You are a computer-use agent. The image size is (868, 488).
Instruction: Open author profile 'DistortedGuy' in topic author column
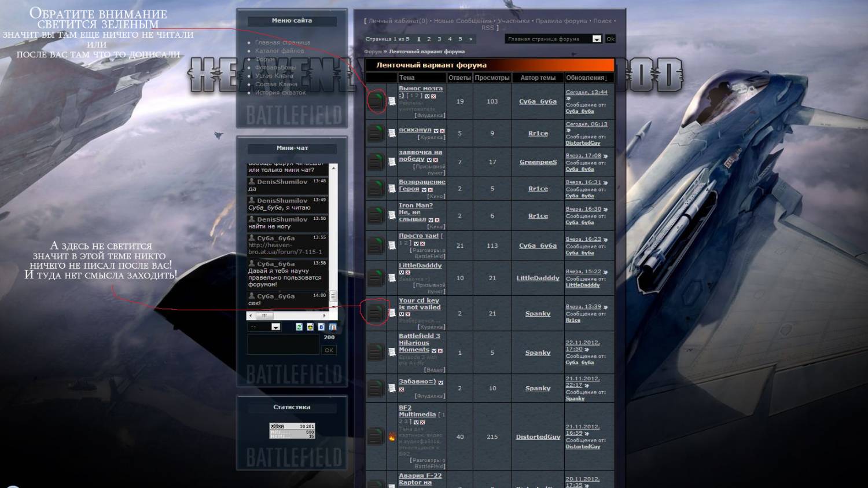pyautogui.click(x=538, y=437)
